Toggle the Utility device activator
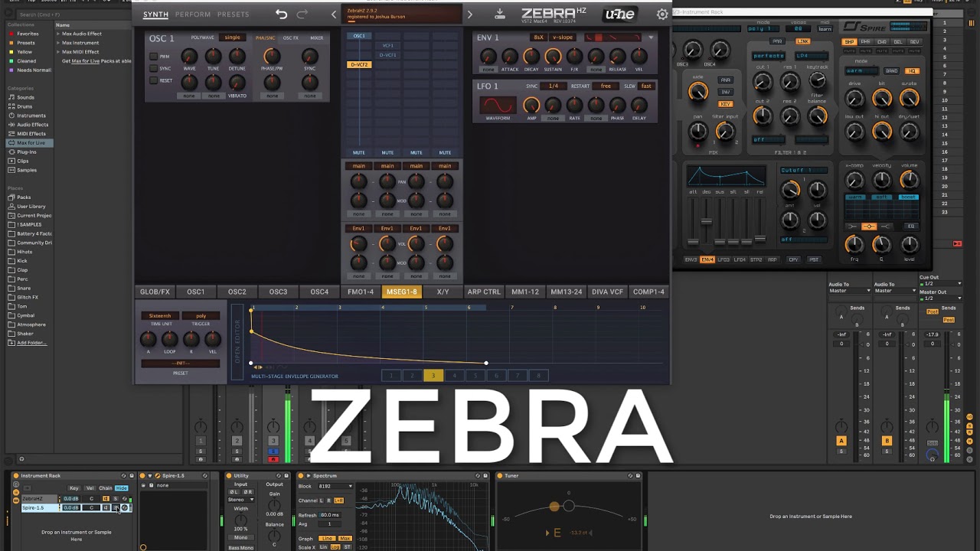Image resolution: width=980 pixels, height=551 pixels. pyautogui.click(x=230, y=476)
